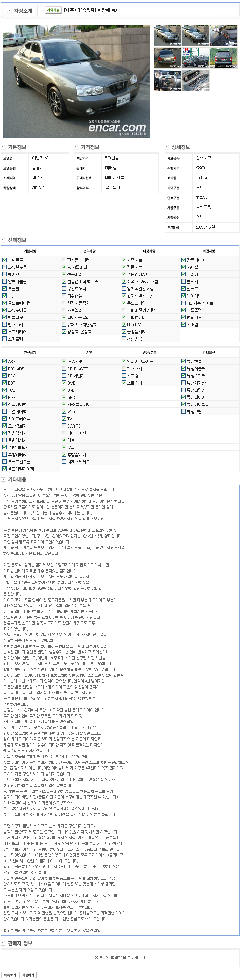Click the 외관사양 column header
This screenshot has width=241, height=980.
[x=209, y=251]
